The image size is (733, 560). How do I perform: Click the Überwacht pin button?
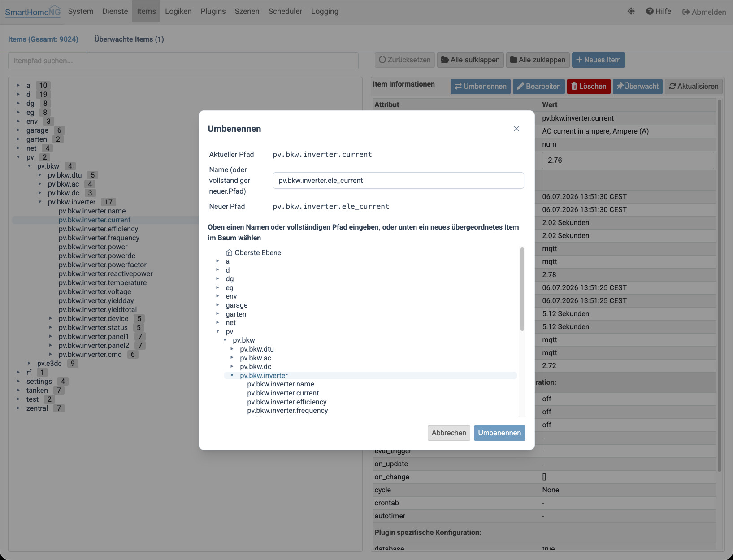coord(638,86)
